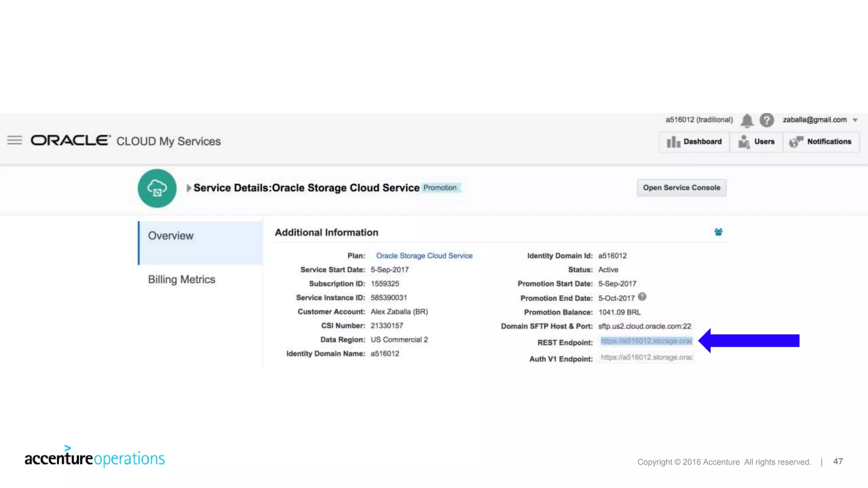Click the notifications bell icon
The width and height of the screenshot is (868, 488).
746,120
